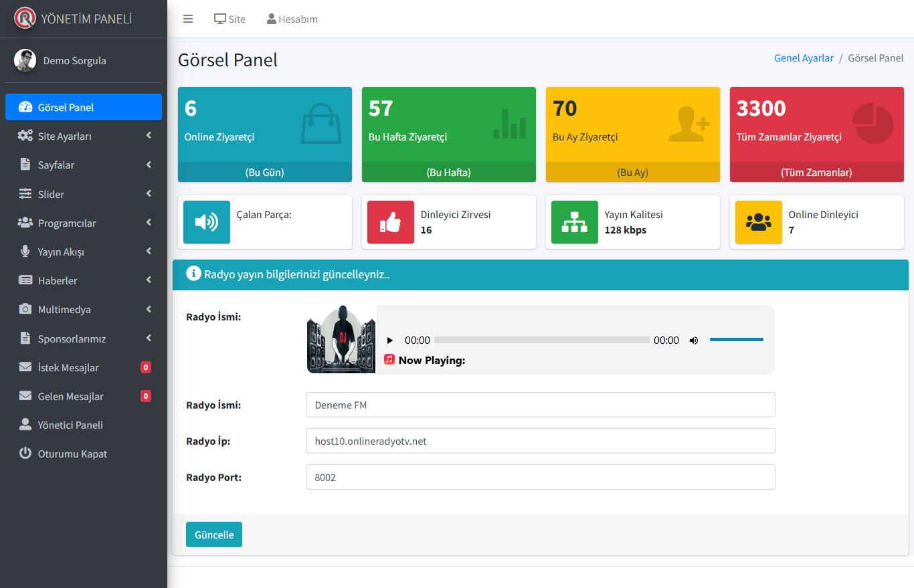Click the YÖNETİM PANELİ logo icon
The height and width of the screenshot is (588, 914).
[x=25, y=18]
